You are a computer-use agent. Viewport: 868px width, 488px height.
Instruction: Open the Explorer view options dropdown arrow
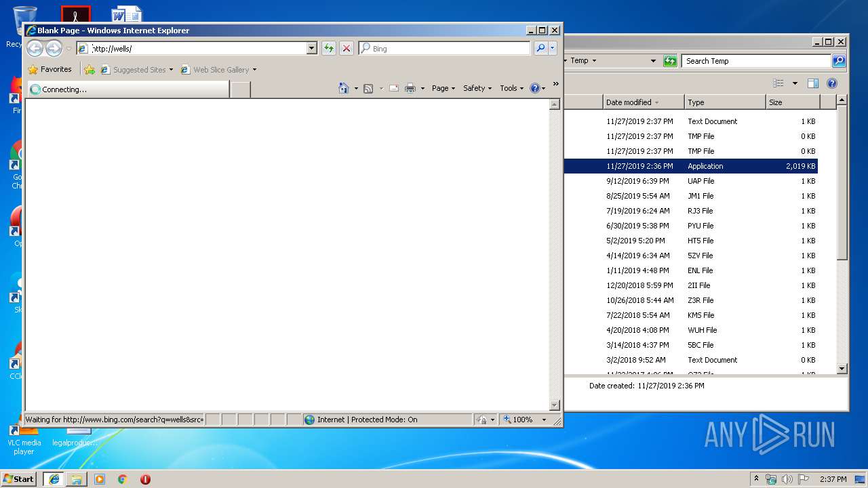[795, 83]
